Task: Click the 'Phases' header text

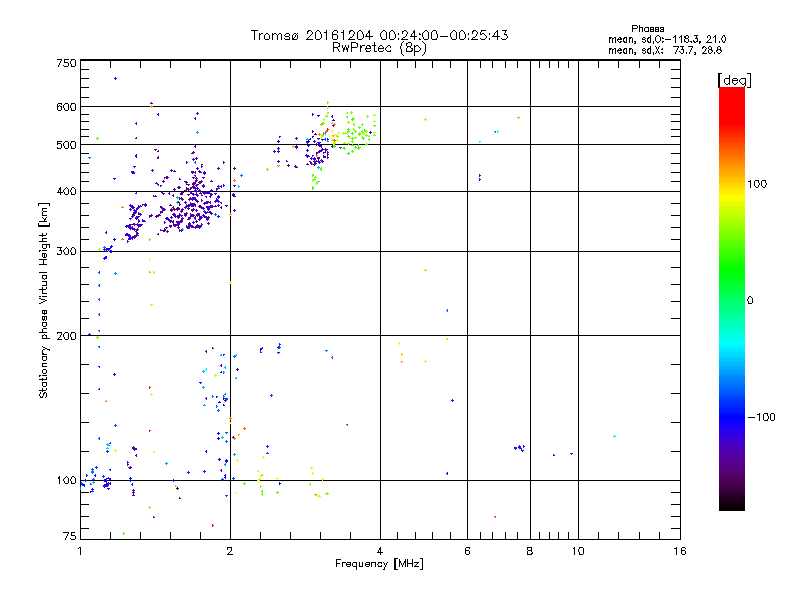Action: pos(647,29)
